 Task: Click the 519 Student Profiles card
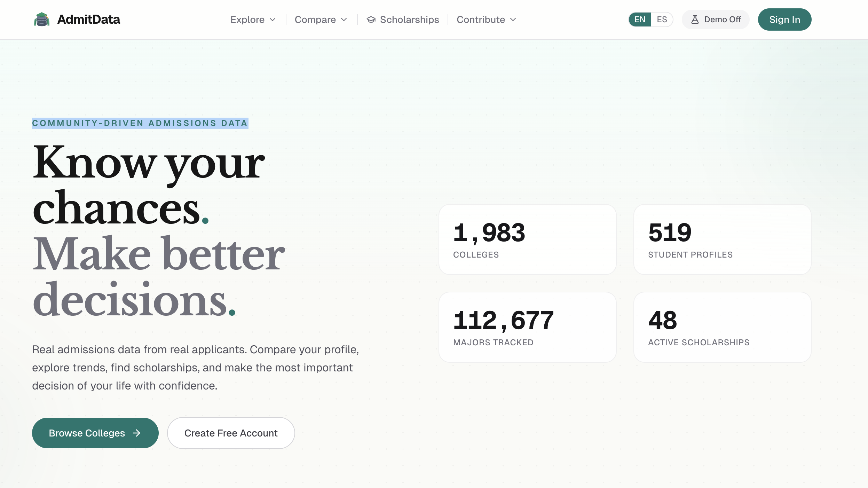[722, 239]
